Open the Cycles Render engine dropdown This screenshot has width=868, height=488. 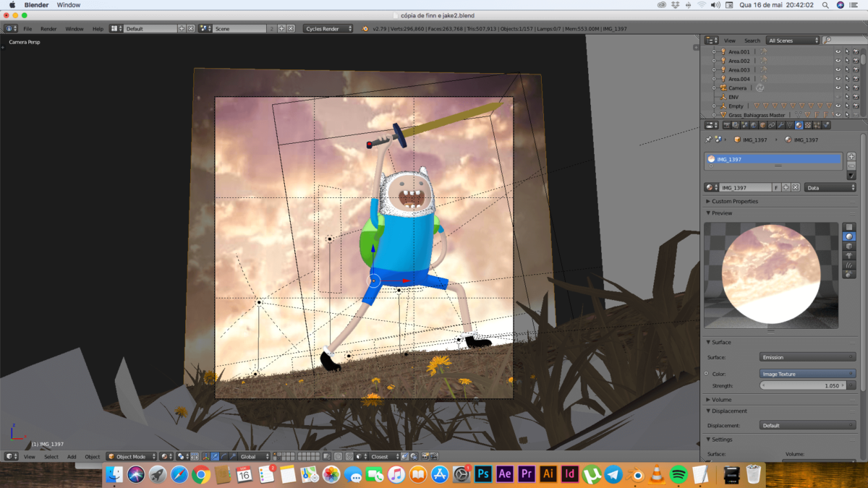coord(328,29)
